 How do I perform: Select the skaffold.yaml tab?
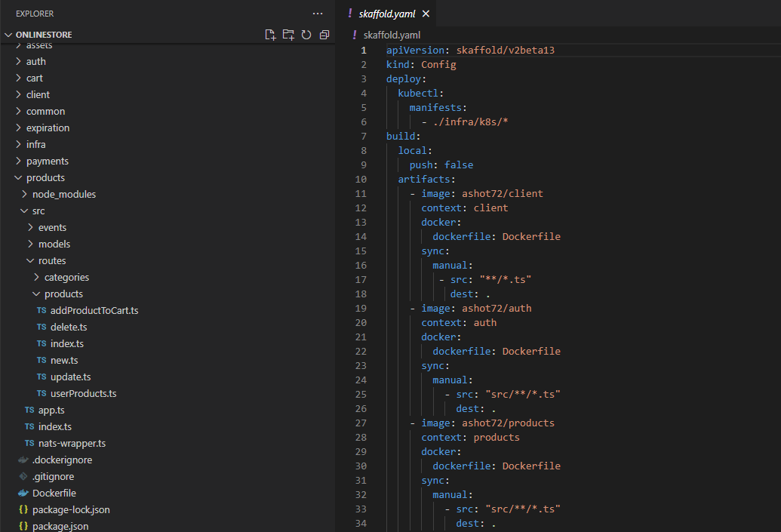pyautogui.click(x=386, y=14)
